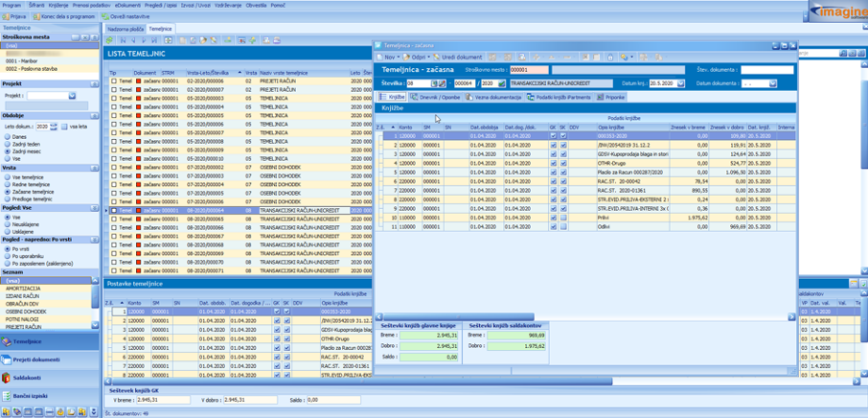The image size is (868, 418).
Task: Click the Stroškovno mesto 000001 input field
Action: point(529,70)
